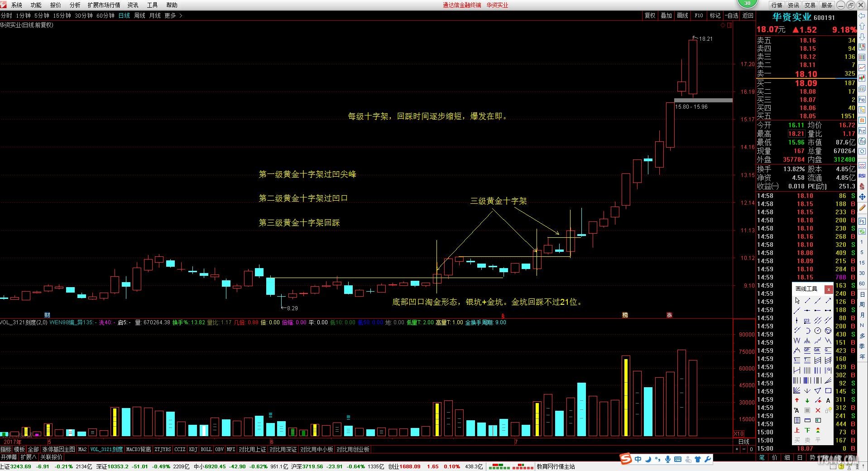Click the left arrow in right sidebar

click(x=862, y=16)
